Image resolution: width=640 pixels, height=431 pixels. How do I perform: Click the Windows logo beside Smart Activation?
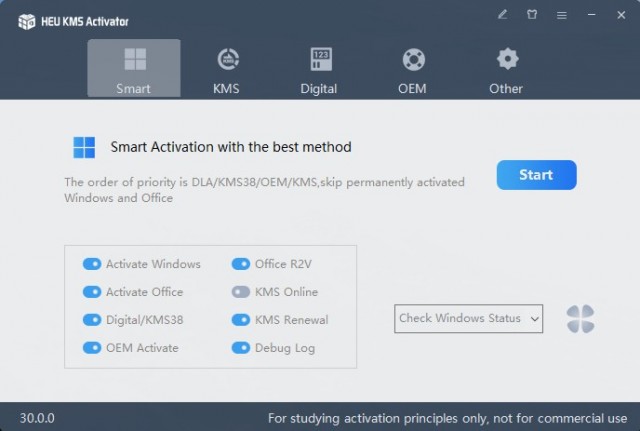pos(84,148)
